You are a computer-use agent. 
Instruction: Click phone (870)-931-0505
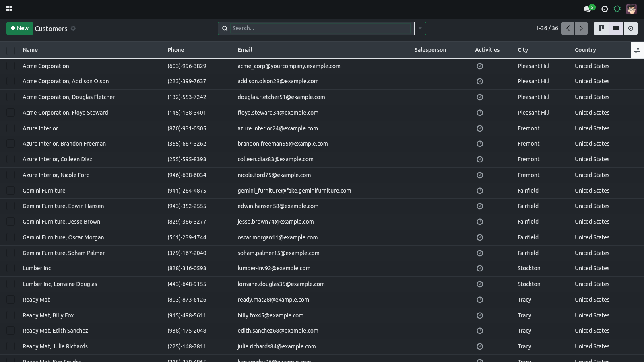pyautogui.click(x=187, y=128)
